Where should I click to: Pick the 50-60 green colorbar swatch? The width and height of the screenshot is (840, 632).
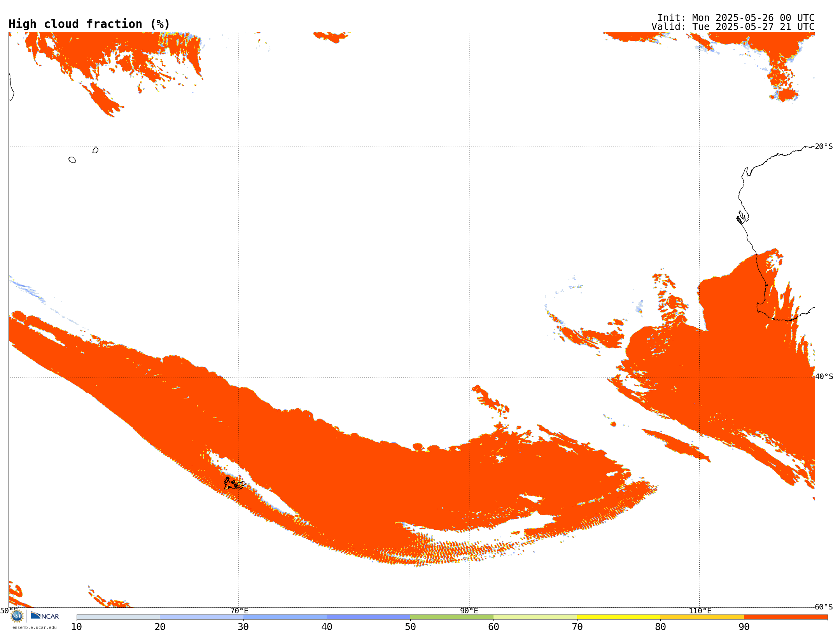click(x=452, y=617)
